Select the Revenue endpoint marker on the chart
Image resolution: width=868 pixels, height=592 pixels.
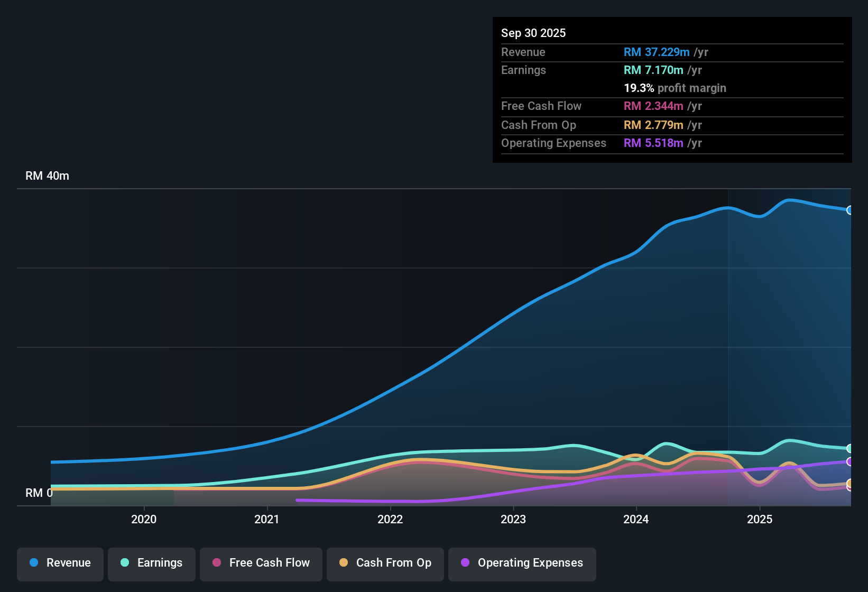click(x=850, y=210)
